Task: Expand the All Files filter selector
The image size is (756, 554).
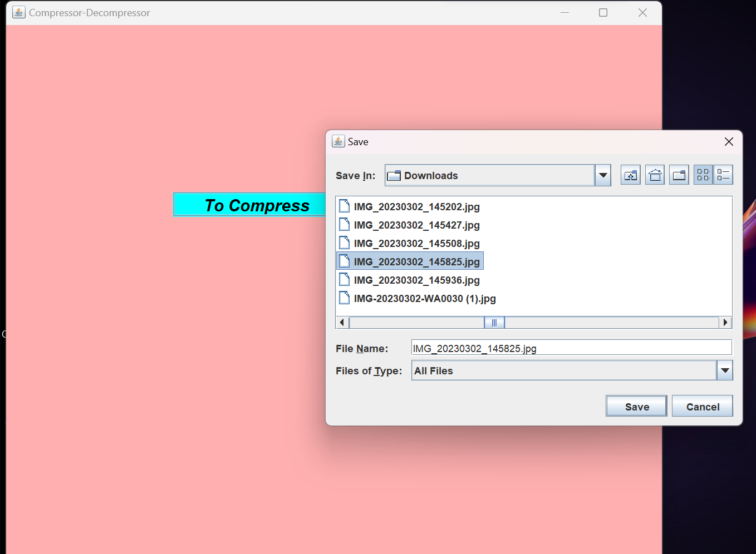Action: [x=724, y=370]
